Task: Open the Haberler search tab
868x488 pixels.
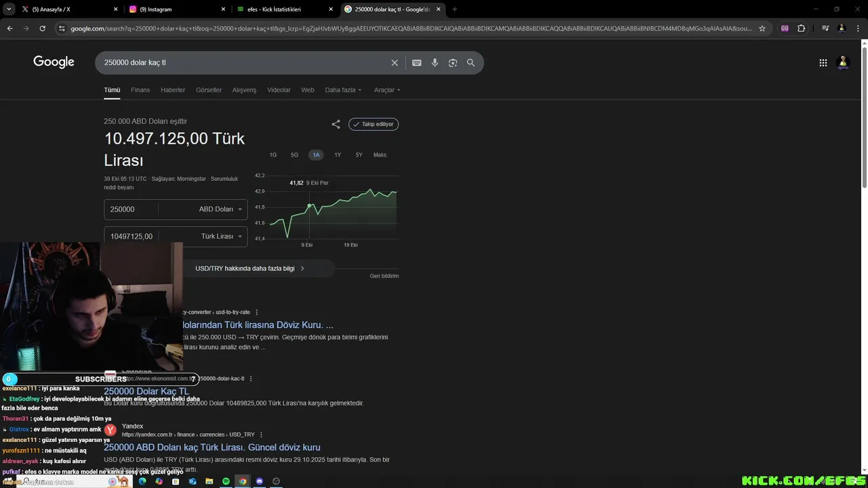Action: tap(173, 90)
